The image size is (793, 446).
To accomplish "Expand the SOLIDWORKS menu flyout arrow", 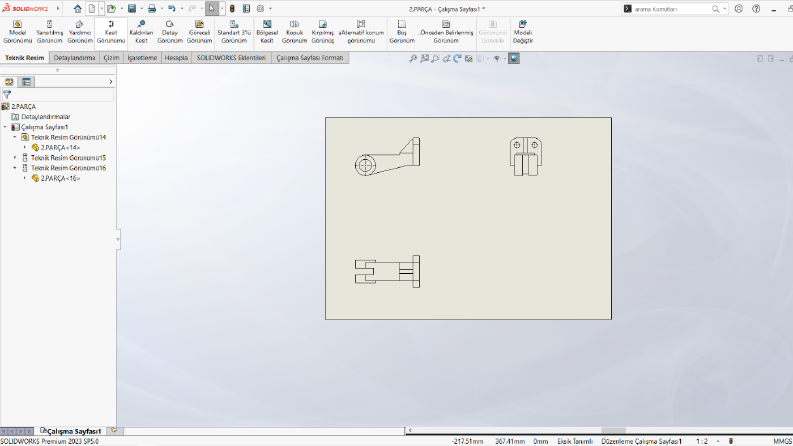I will 58,9.
